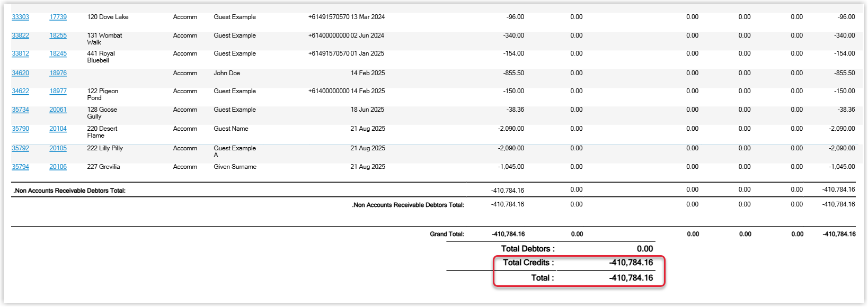The image size is (868, 307).
Task: Select the 'Grand Total:' label
Action: point(447,234)
